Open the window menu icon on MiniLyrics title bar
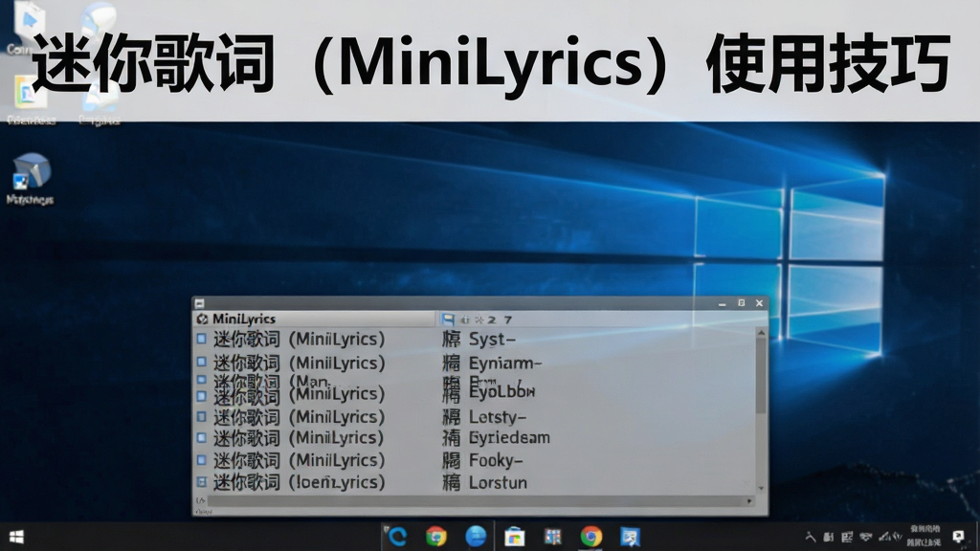 tap(199, 303)
